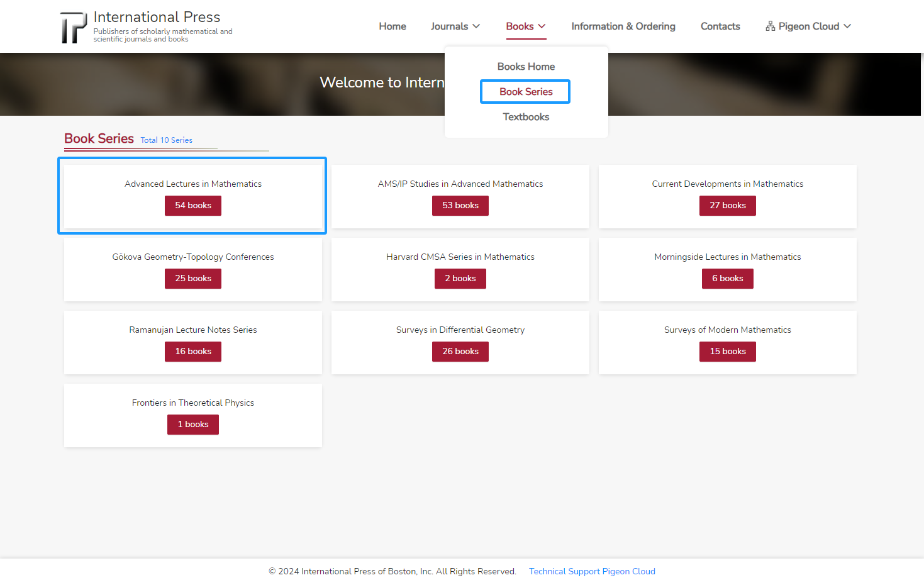Select Textbooks from dropdown
The image size is (924, 585).
(526, 117)
